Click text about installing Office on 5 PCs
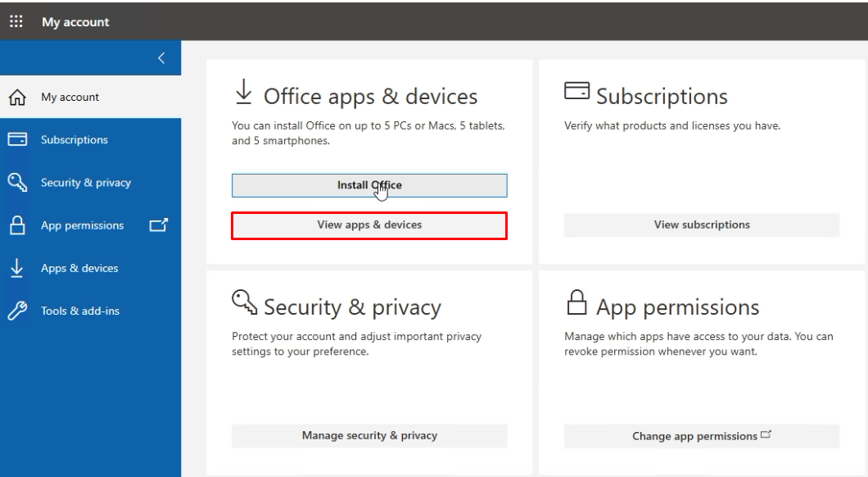The height and width of the screenshot is (477, 868). [x=368, y=133]
